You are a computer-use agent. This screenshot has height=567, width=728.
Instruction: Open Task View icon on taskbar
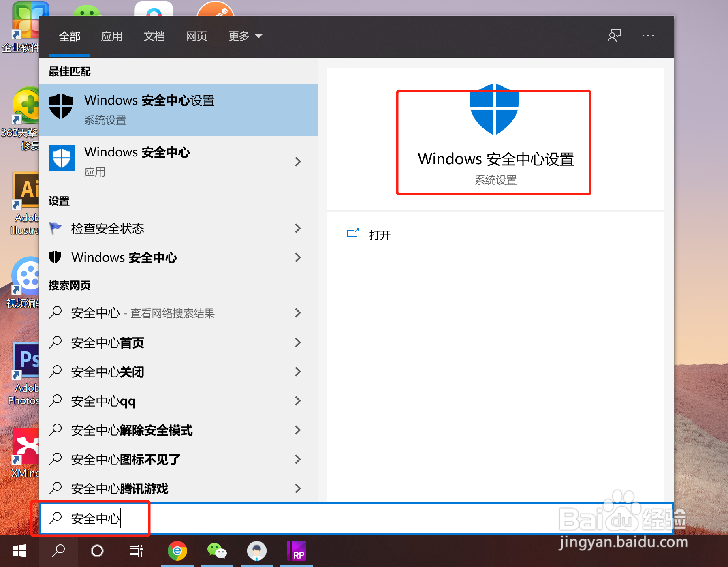(136, 551)
